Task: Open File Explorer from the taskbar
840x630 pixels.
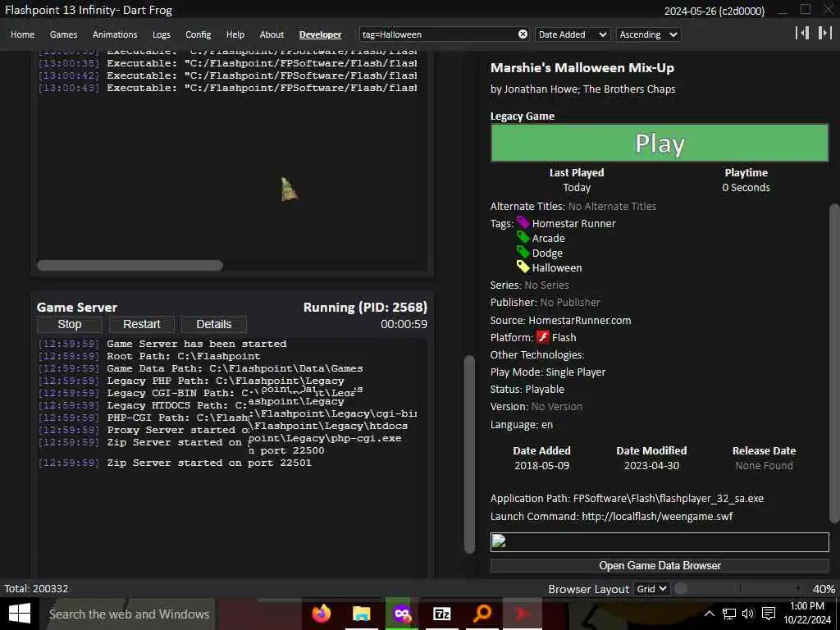Action: tap(362, 614)
